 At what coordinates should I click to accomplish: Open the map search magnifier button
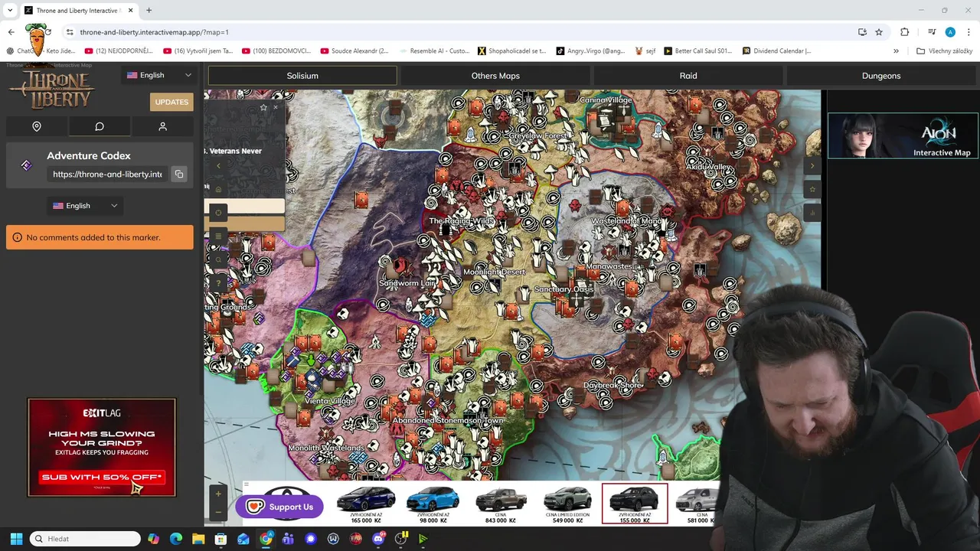pyautogui.click(x=218, y=259)
